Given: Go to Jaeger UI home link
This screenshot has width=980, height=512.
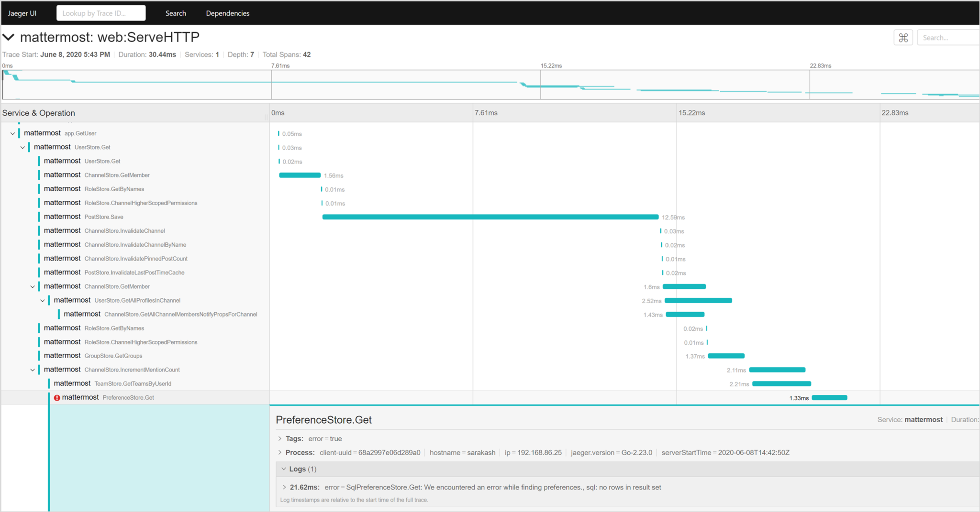Looking at the screenshot, I should (x=22, y=13).
